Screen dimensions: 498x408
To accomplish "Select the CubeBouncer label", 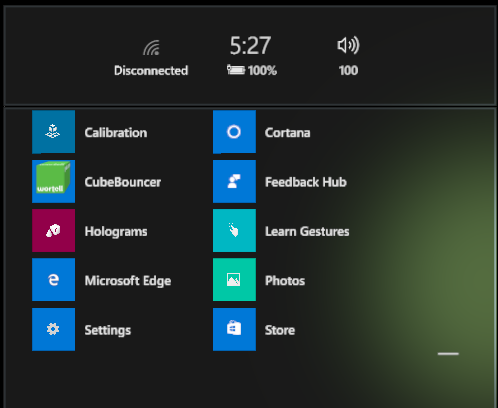I will [x=123, y=182].
